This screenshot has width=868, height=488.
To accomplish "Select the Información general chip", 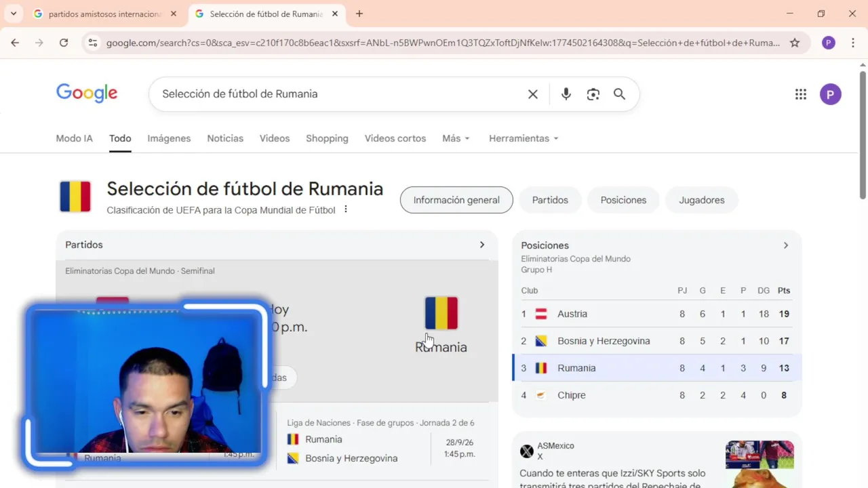I will 456,200.
